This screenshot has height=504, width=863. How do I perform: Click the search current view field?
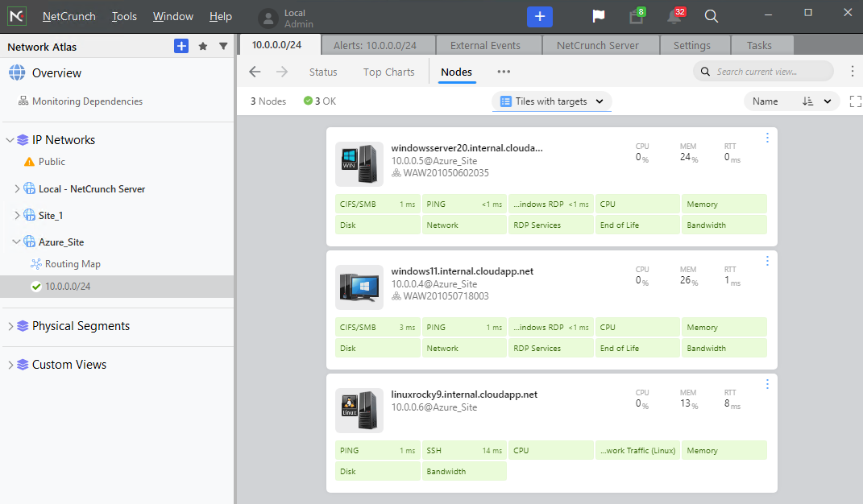tap(763, 72)
